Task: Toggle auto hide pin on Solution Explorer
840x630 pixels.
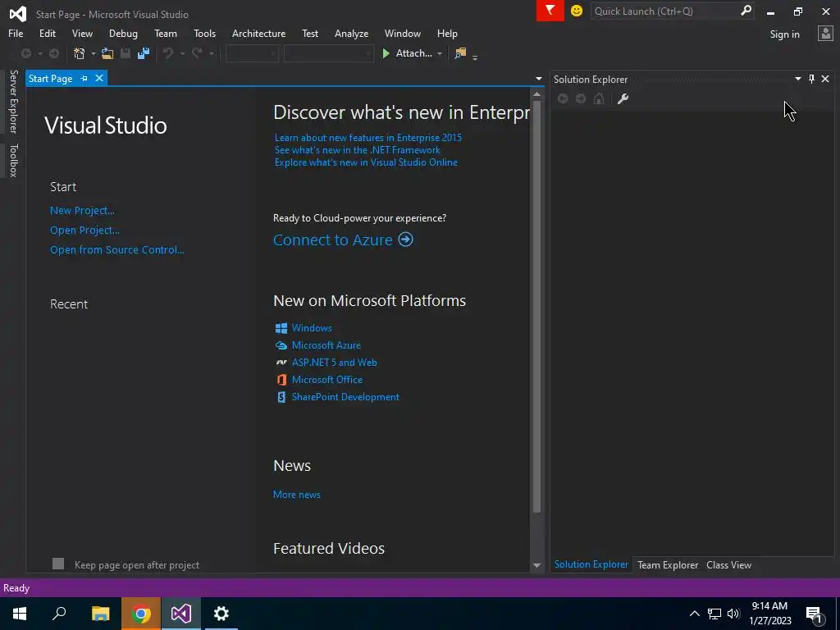Action: pyautogui.click(x=811, y=79)
